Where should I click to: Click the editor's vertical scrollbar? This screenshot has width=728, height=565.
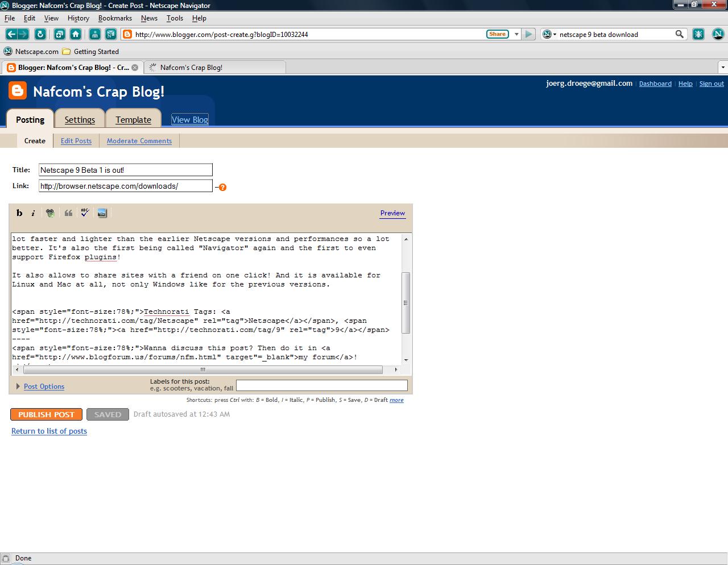[x=406, y=296]
